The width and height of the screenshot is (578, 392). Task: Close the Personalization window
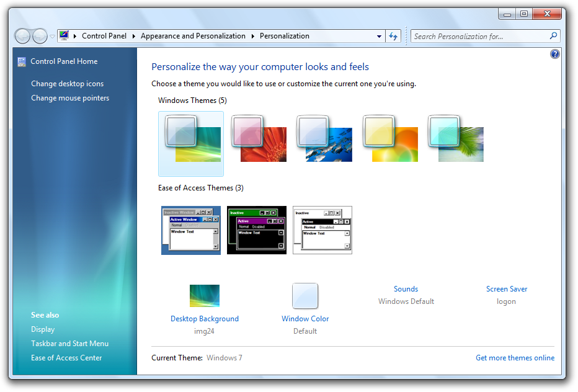click(547, 14)
